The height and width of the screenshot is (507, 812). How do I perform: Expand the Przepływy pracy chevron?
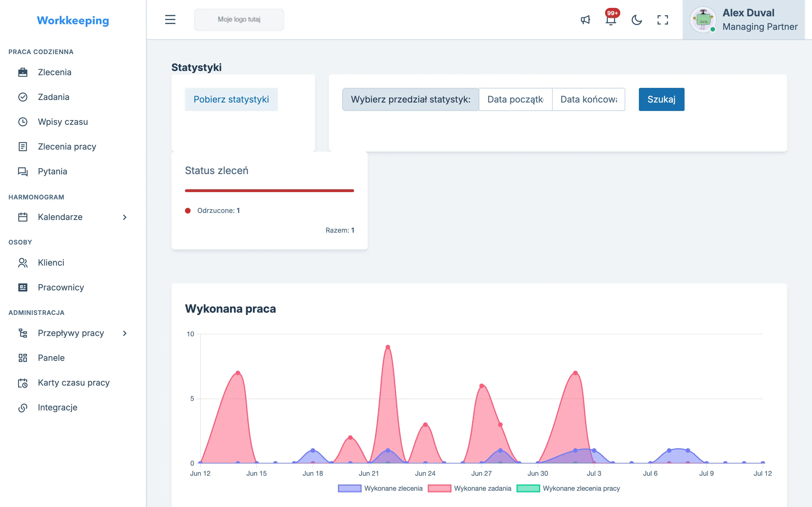pos(125,333)
